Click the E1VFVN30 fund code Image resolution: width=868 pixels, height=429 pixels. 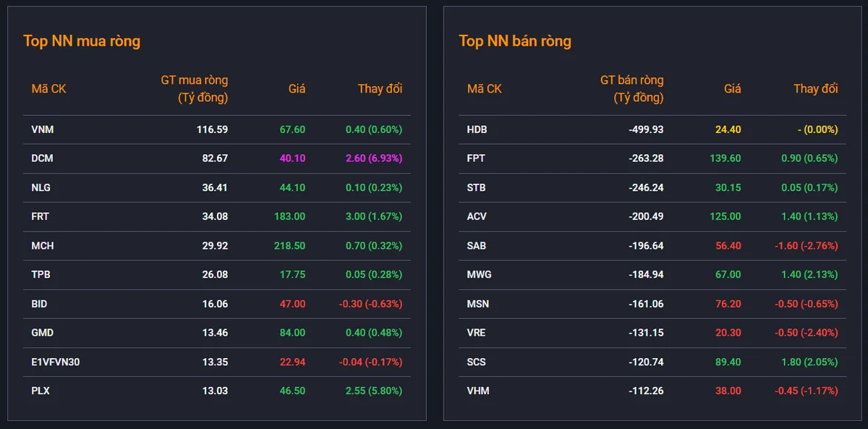pos(56,362)
